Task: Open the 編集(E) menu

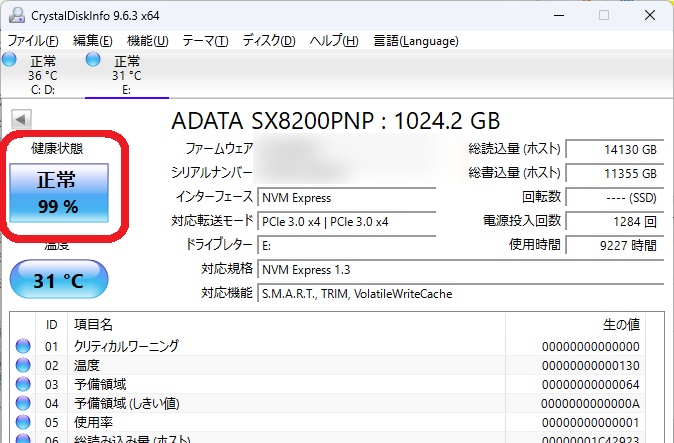Action: pyautogui.click(x=93, y=41)
